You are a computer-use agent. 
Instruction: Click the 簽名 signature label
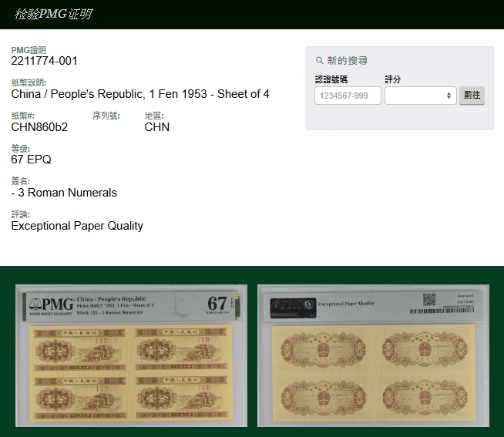coord(20,181)
